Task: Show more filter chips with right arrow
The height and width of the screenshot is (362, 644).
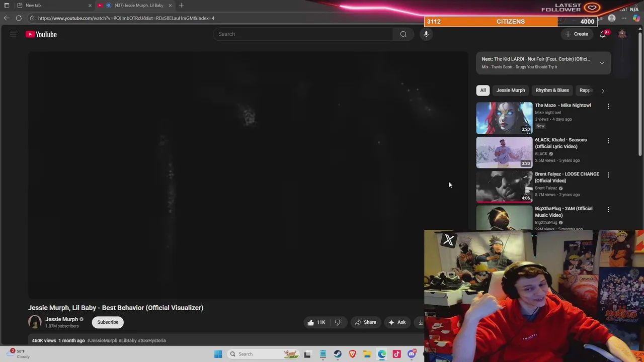Action: click(603, 91)
